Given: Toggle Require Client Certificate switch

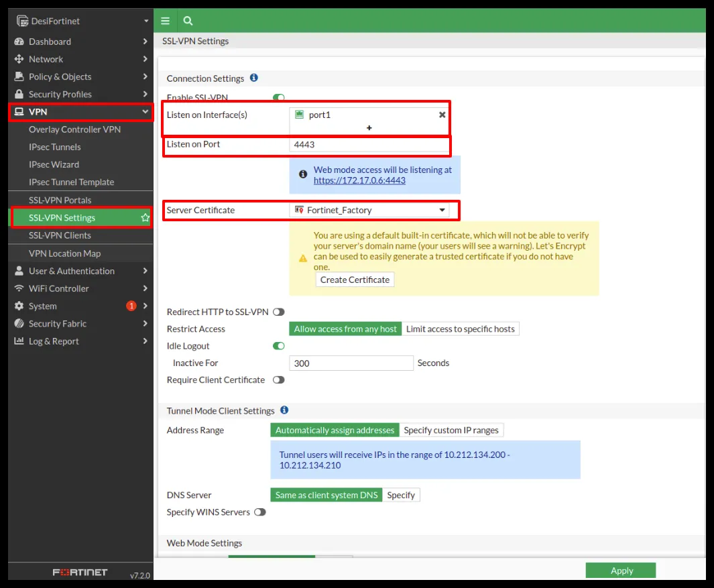Looking at the screenshot, I should click(x=279, y=380).
